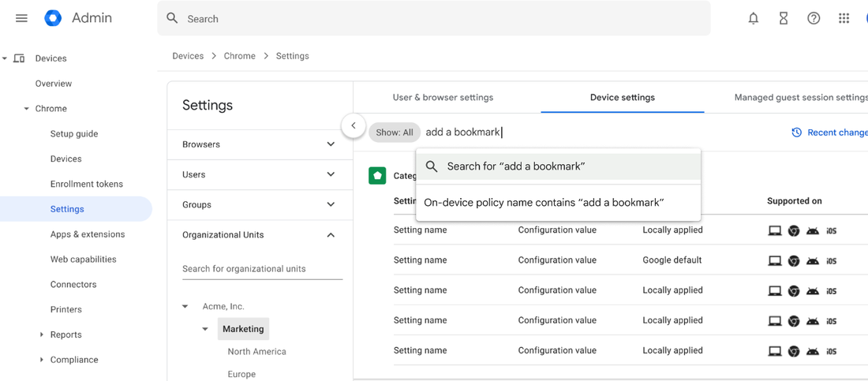The image size is (868, 381).
Task: Open Setup guide in the sidebar
Action: pos(74,133)
